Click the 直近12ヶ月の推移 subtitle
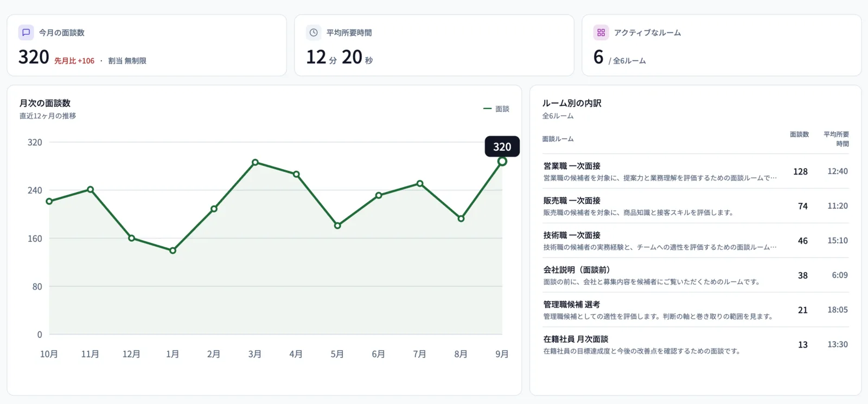 (x=48, y=116)
